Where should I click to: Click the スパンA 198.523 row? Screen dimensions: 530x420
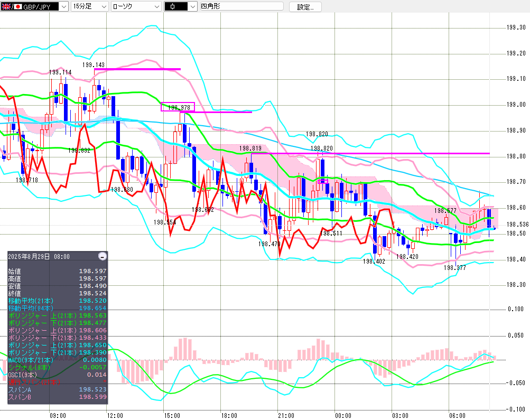point(57,389)
